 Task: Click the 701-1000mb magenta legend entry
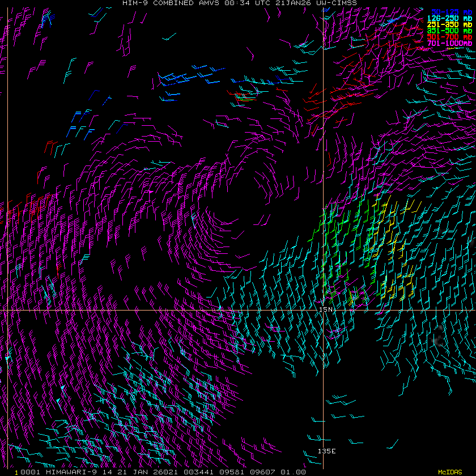[449, 43]
